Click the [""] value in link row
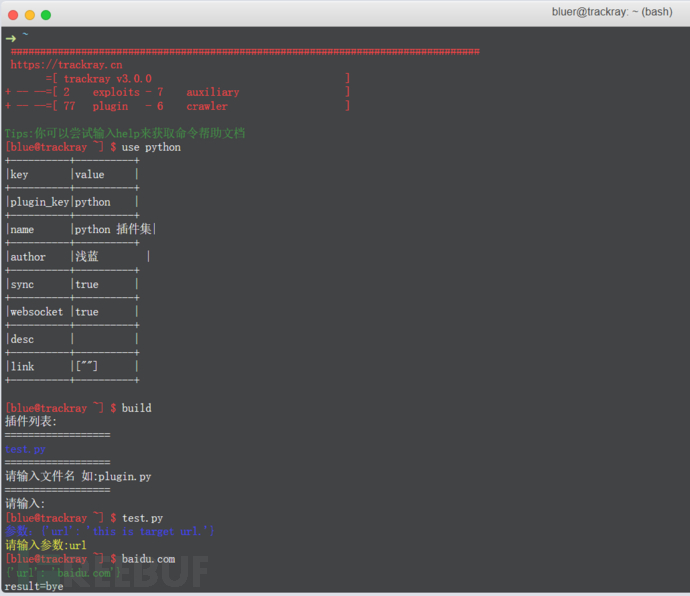Image resolution: width=690 pixels, height=596 pixels. pyautogui.click(x=87, y=366)
